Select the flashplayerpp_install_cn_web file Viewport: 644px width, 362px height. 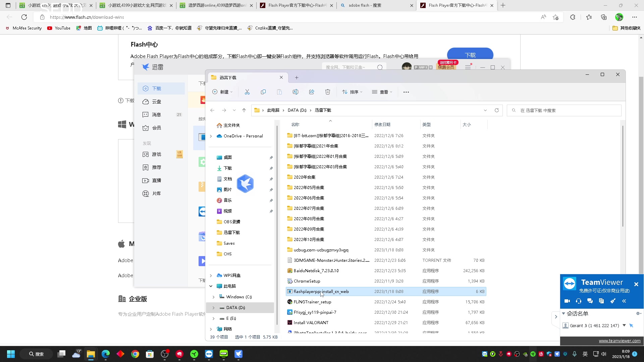click(x=386, y=292)
